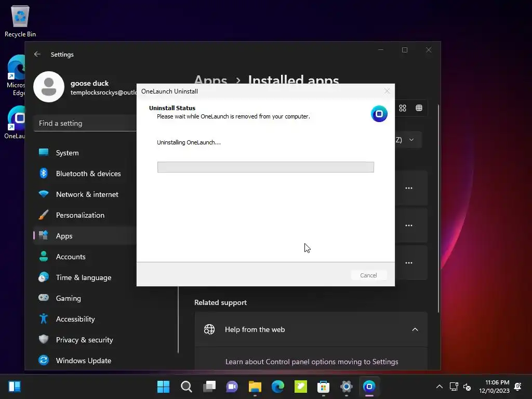
Task: Open the third app's three-dot menu
Action: click(409, 262)
